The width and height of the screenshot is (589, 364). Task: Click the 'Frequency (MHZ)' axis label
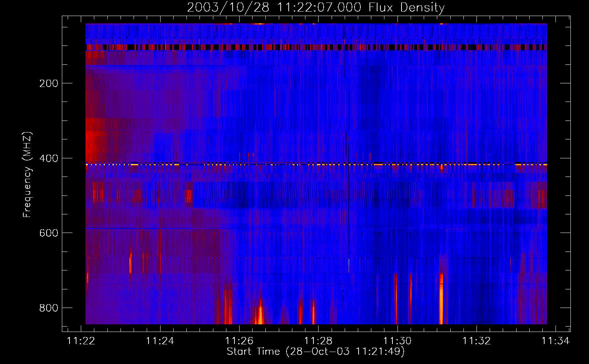27,174
